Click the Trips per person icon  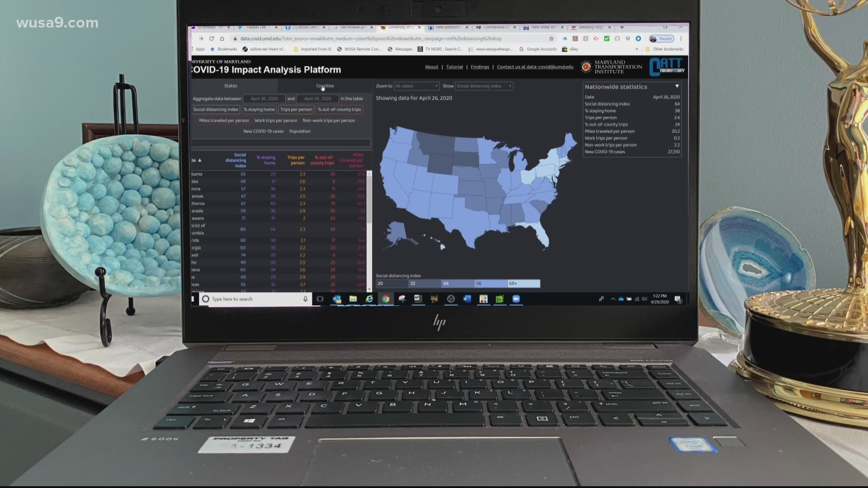(x=296, y=109)
